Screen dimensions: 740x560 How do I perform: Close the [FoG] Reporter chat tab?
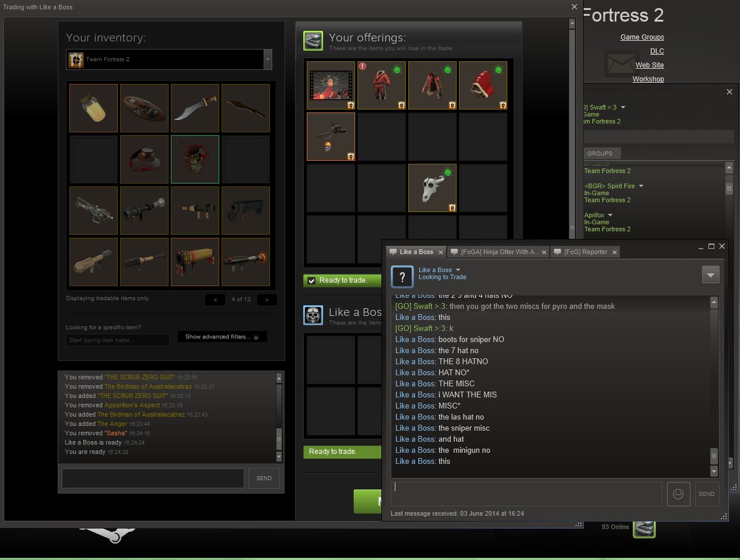click(615, 252)
